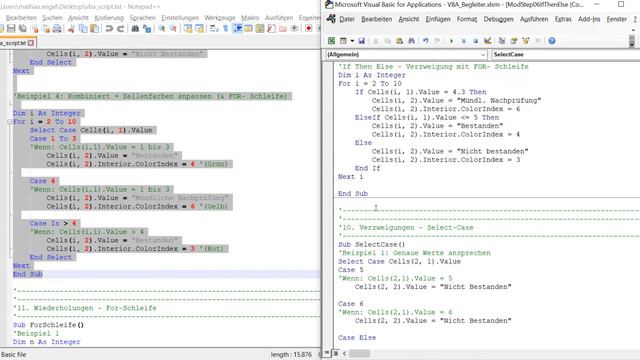Run Sub with VBA play icon
This screenshot has width=640, height=360.
[451, 41]
